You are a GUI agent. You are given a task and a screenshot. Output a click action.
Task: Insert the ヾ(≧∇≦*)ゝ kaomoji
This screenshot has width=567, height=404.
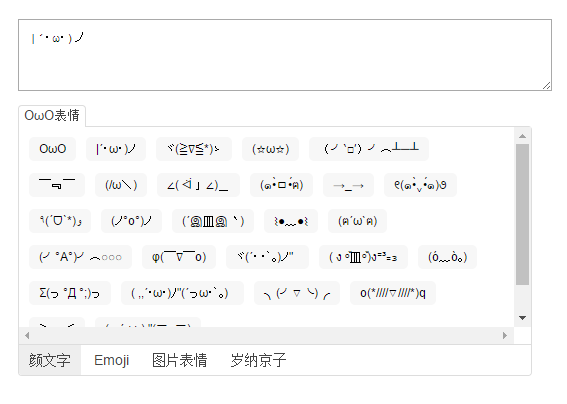pyautogui.click(x=193, y=149)
